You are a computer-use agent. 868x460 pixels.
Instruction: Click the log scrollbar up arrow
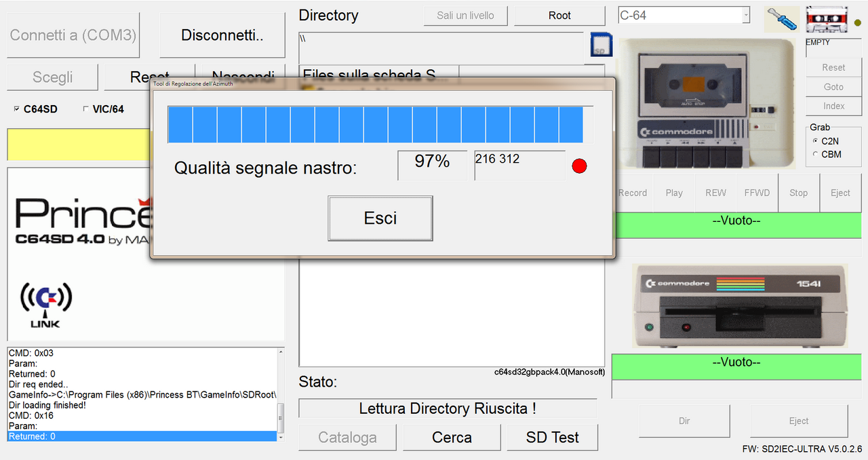tap(281, 352)
